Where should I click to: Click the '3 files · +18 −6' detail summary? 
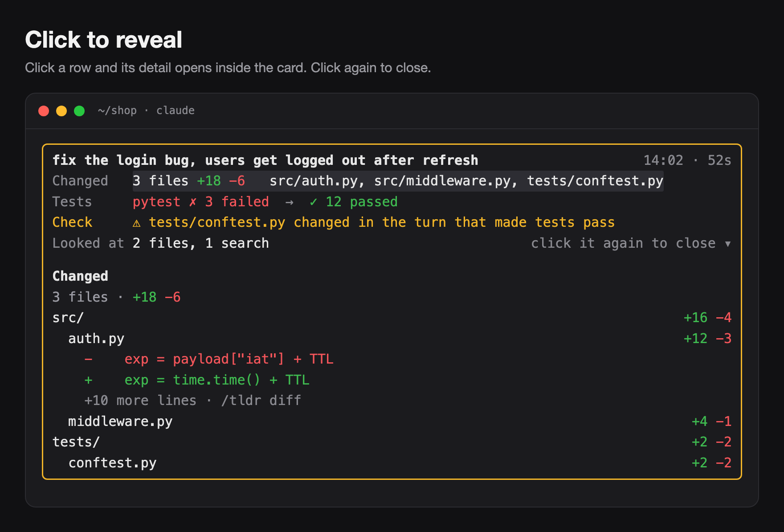(116, 297)
